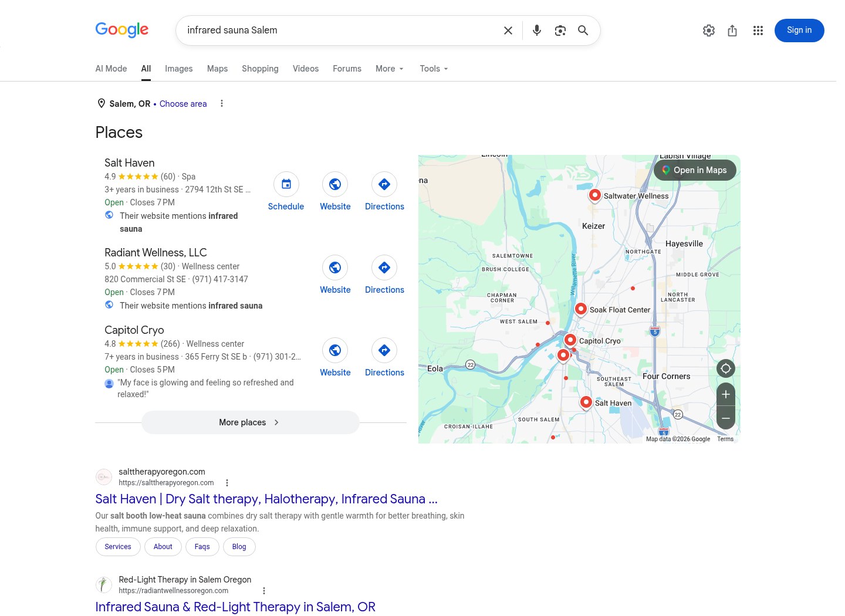Open options menu for salttherapyoregon.com result

(x=227, y=483)
